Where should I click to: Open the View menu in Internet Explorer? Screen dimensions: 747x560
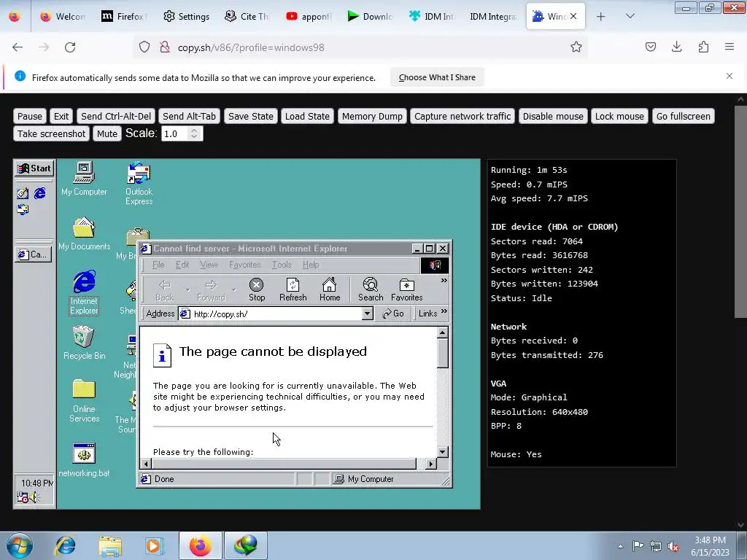[209, 265]
